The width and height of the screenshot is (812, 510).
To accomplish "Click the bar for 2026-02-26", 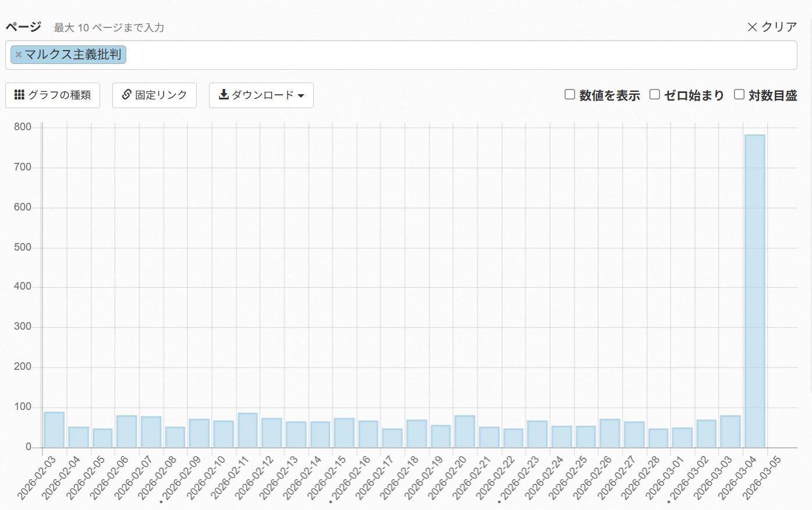I will point(609,433).
